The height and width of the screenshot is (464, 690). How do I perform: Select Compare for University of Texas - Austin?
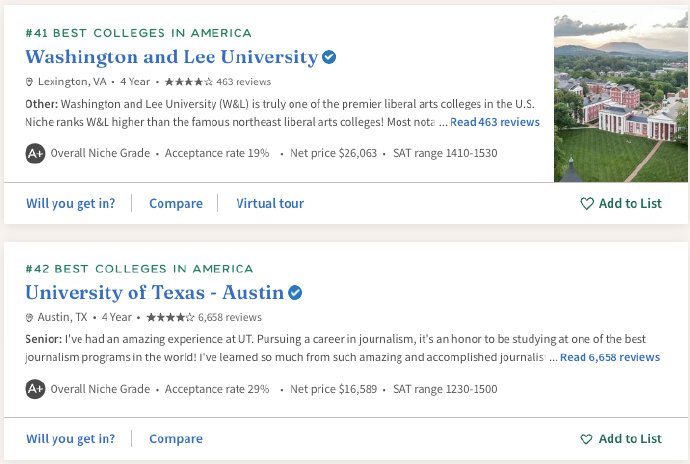point(176,439)
